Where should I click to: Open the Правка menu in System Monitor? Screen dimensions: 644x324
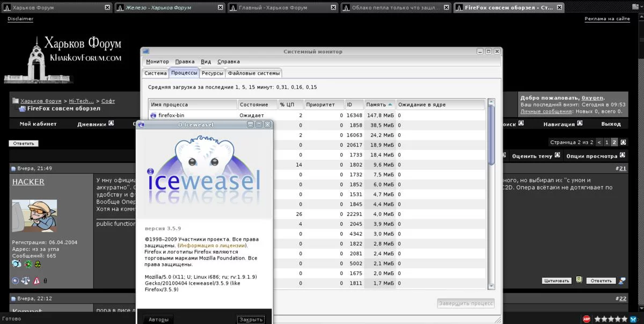coord(185,62)
